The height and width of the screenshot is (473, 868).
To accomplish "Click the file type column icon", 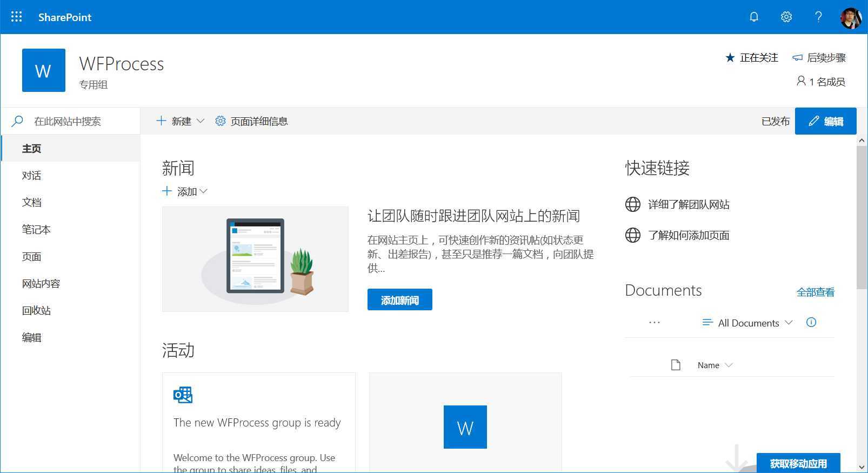I will pyautogui.click(x=676, y=365).
